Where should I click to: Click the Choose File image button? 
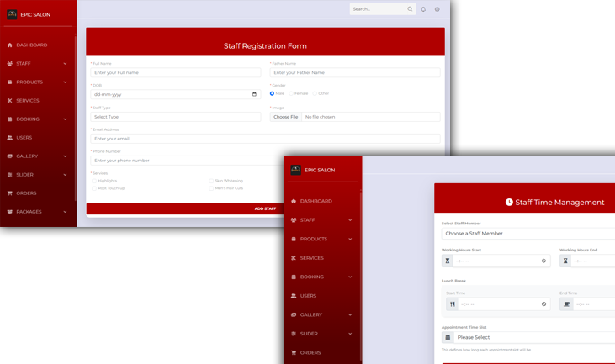pos(286,117)
